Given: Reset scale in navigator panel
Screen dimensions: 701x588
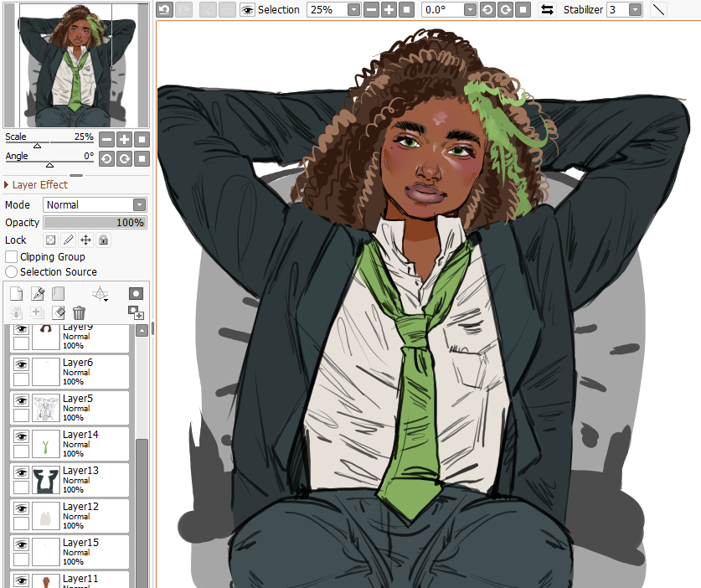Looking at the screenshot, I should (142, 140).
